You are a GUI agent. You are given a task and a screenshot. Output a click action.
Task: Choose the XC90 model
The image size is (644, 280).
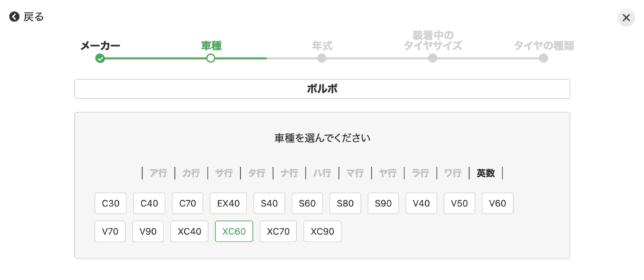click(x=322, y=232)
